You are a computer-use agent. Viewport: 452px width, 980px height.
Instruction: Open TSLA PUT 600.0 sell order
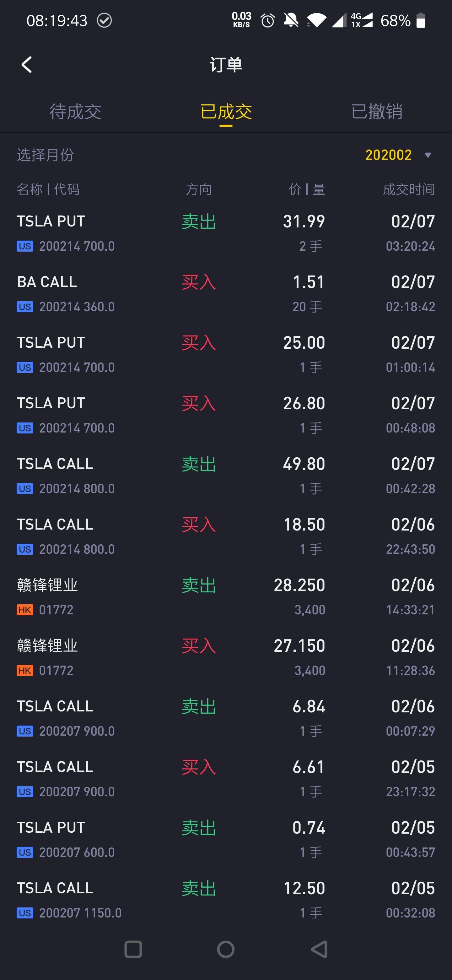point(226,840)
